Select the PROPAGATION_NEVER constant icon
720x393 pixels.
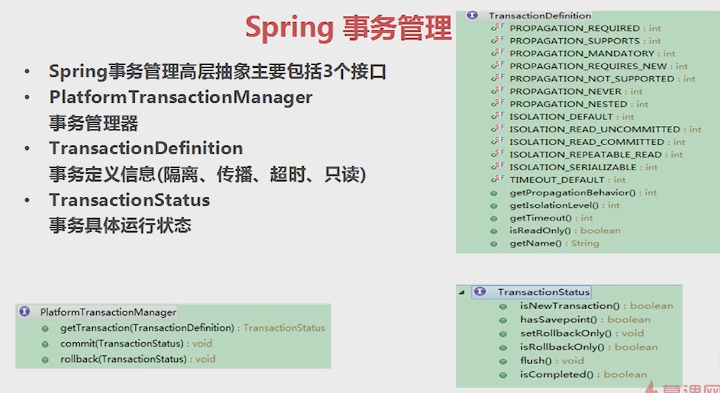click(x=497, y=91)
